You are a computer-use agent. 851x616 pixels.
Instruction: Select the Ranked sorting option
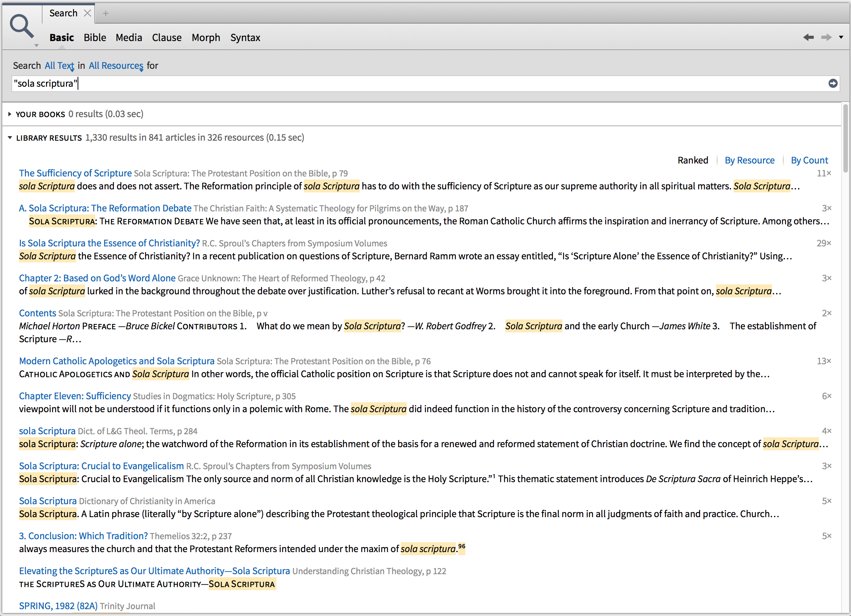click(x=692, y=160)
